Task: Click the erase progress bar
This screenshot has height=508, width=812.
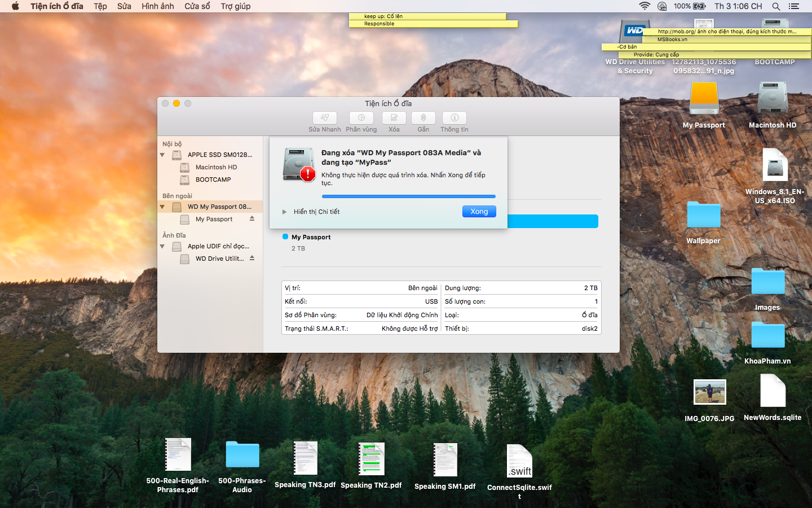Action: [x=409, y=196]
